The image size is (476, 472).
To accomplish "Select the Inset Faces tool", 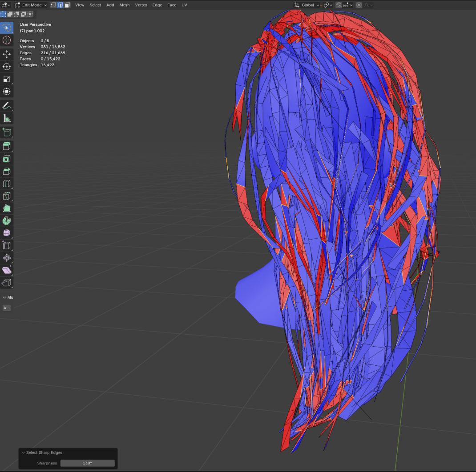I will tap(7, 159).
